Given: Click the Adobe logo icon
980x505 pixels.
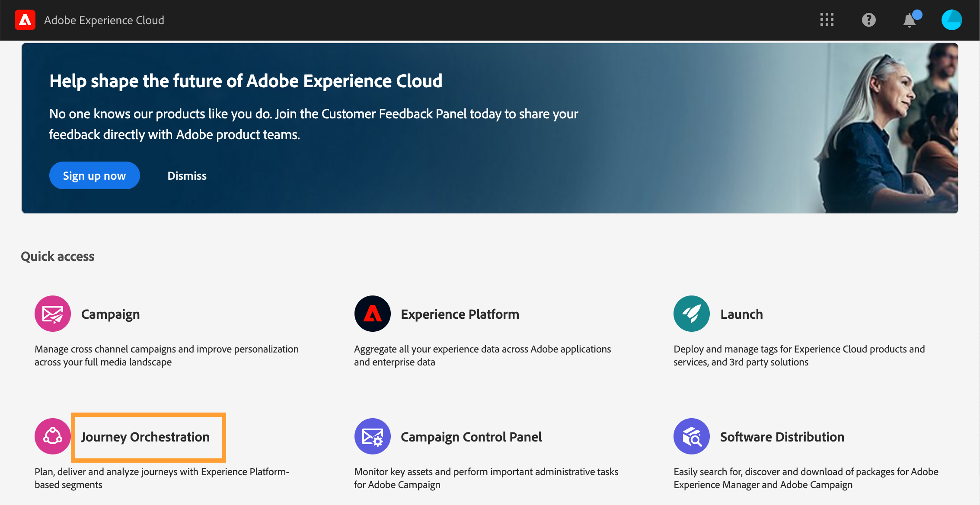Looking at the screenshot, I should [x=25, y=20].
